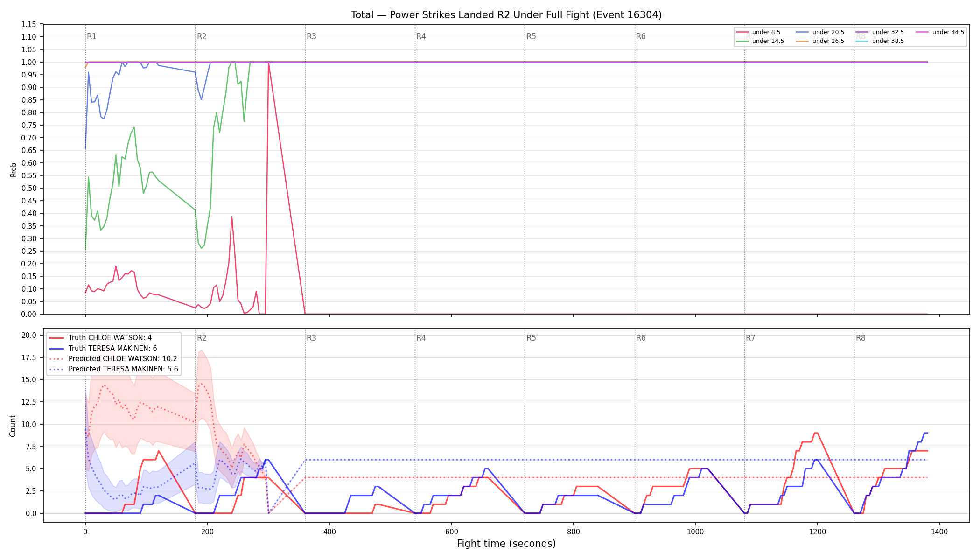980x560 pixels.
Task: Click the purple line swatch beside 'under 32.5'
Action: pyautogui.click(x=862, y=32)
